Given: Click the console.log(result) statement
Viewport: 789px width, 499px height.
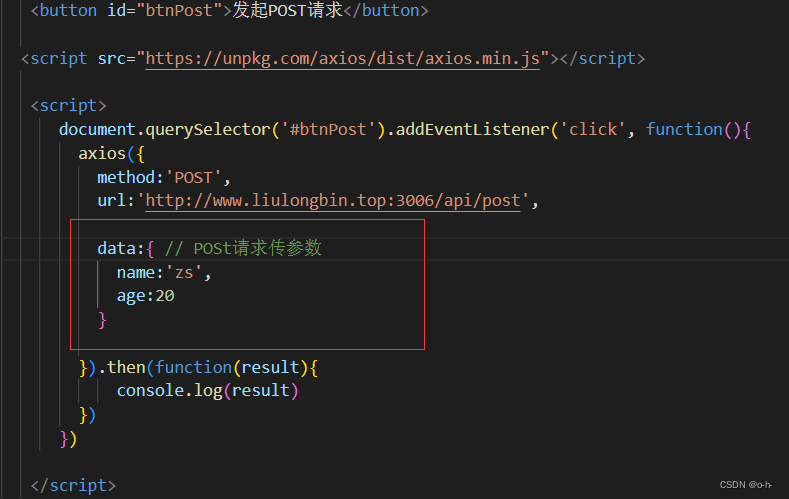Looking at the screenshot, I should pos(207,391).
